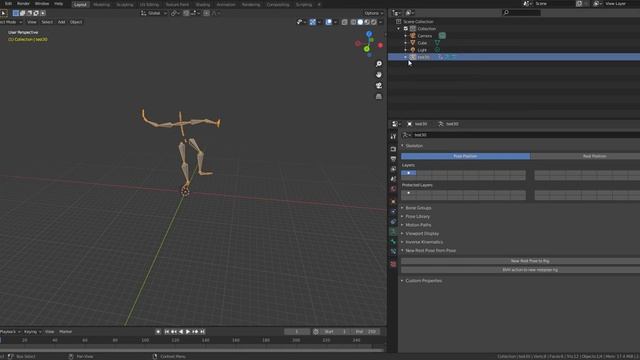640x360 pixels.
Task: Open the Object properties tab icon
Action: (x=393, y=202)
